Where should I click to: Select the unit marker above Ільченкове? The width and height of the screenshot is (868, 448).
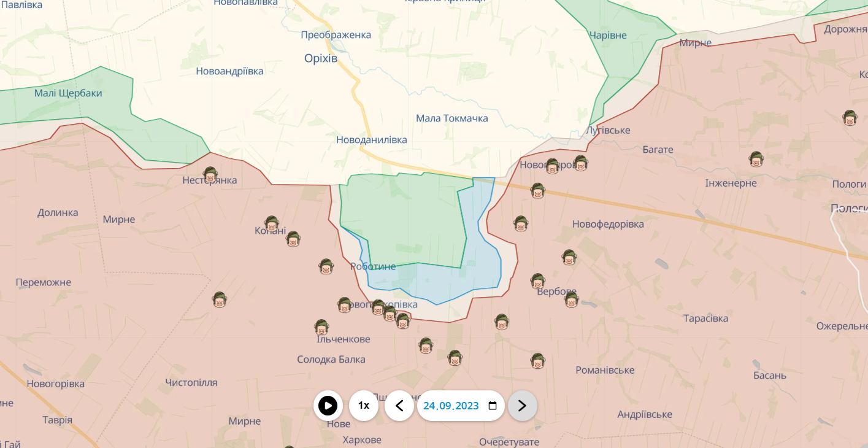click(321, 327)
